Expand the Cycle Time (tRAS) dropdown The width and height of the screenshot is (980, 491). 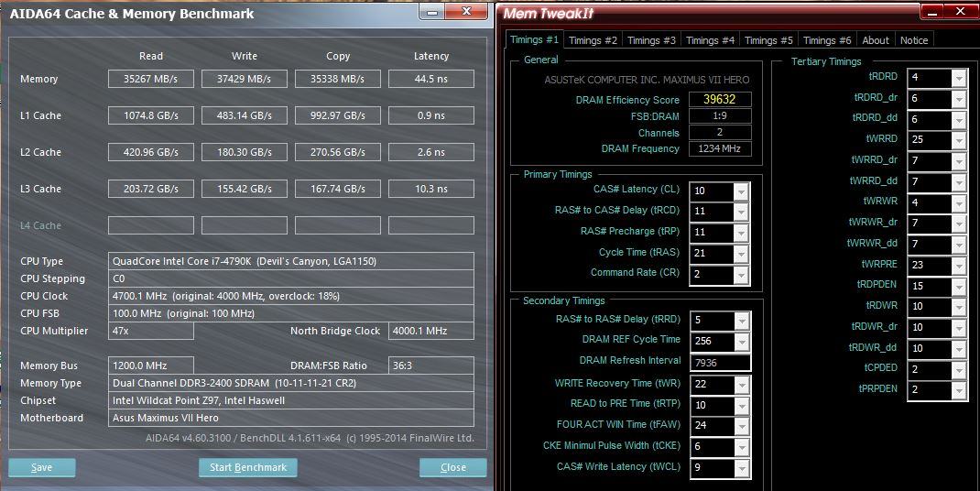pyautogui.click(x=741, y=254)
